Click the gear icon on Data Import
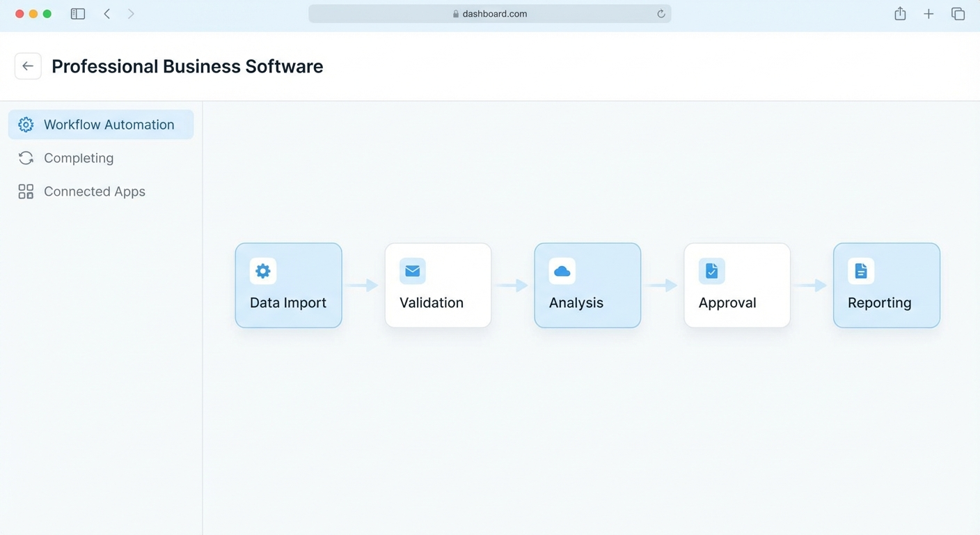Viewport: 980px width, 535px height. (x=262, y=270)
